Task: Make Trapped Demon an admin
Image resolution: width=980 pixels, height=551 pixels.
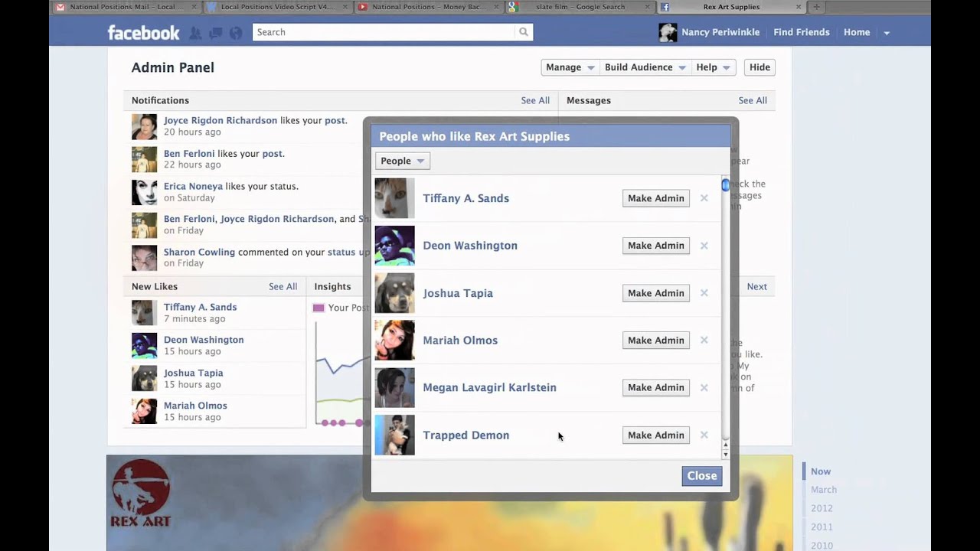Action: (655, 435)
